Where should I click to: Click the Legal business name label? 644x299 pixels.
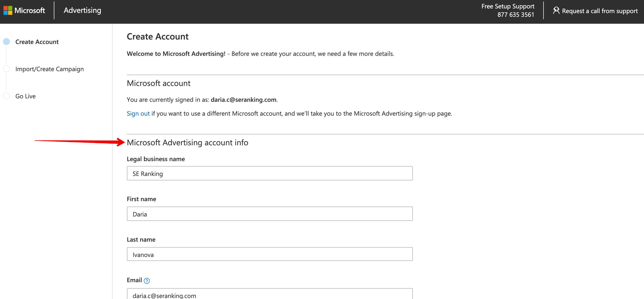click(x=156, y=159)
